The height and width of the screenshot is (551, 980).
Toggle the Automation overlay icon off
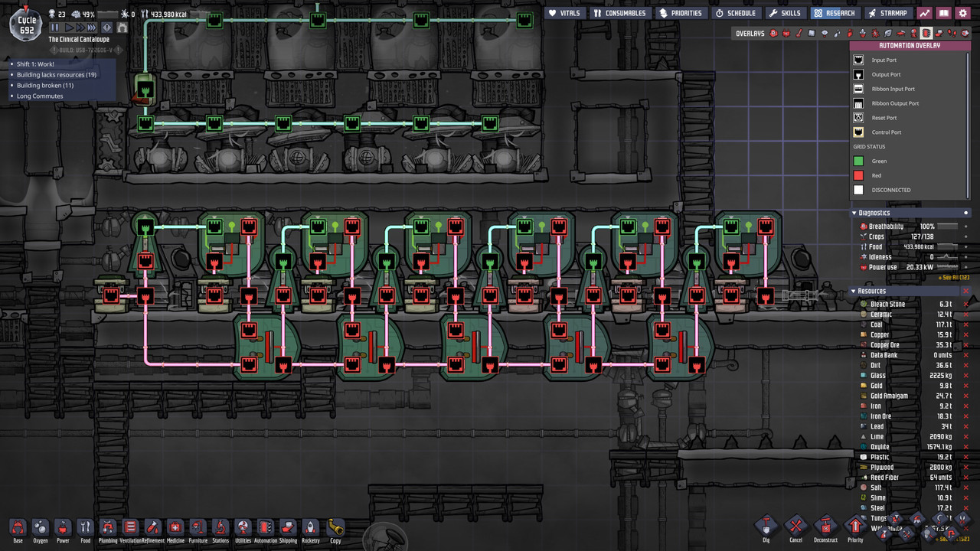point(926,33)
